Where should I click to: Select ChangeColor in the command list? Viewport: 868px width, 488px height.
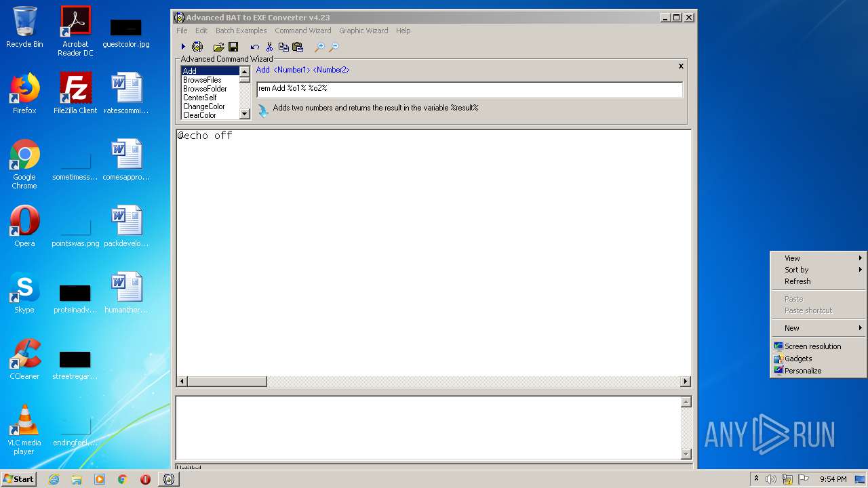coord(210,106)
